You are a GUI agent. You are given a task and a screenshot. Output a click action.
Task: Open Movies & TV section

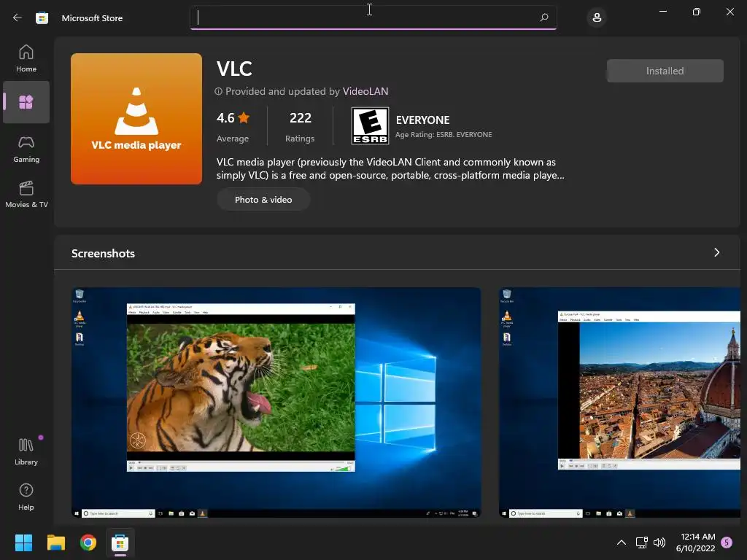[x=26, y=194]
